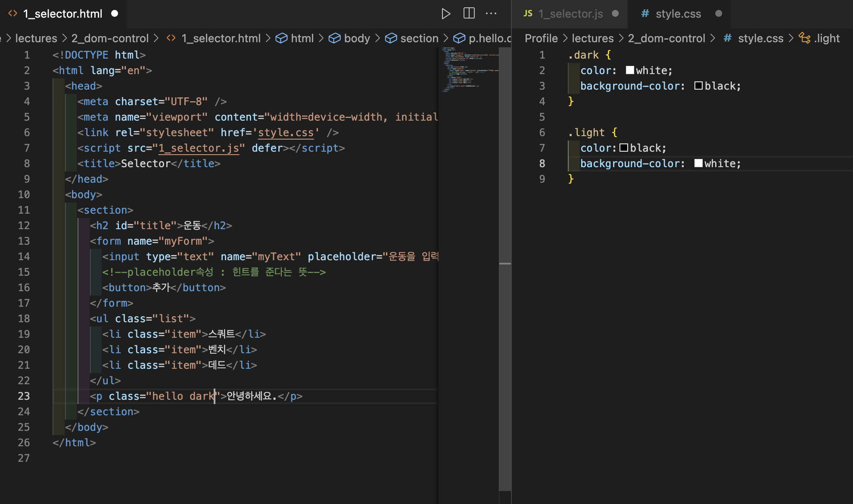The height and width of the screenshot is (504, 853).
Task: Click the unsaved dot on style.css tab
Action: point(719,14)
